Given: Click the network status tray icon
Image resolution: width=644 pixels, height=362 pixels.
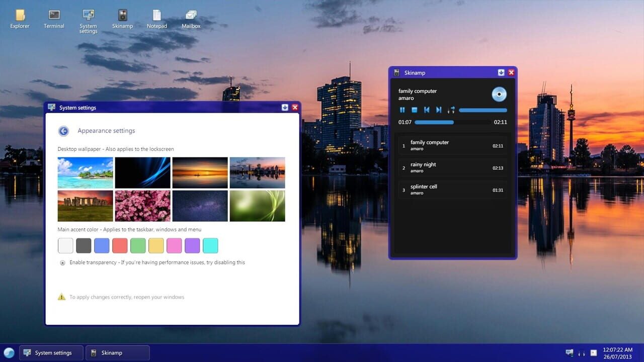Looking at the screenshot, I should pos(569,352).
